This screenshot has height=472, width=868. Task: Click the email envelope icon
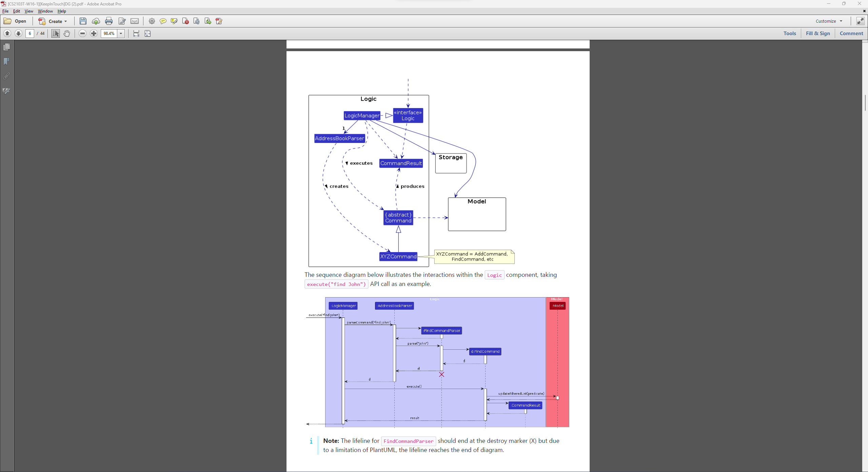pyautogui.click(x=135, y=21)
